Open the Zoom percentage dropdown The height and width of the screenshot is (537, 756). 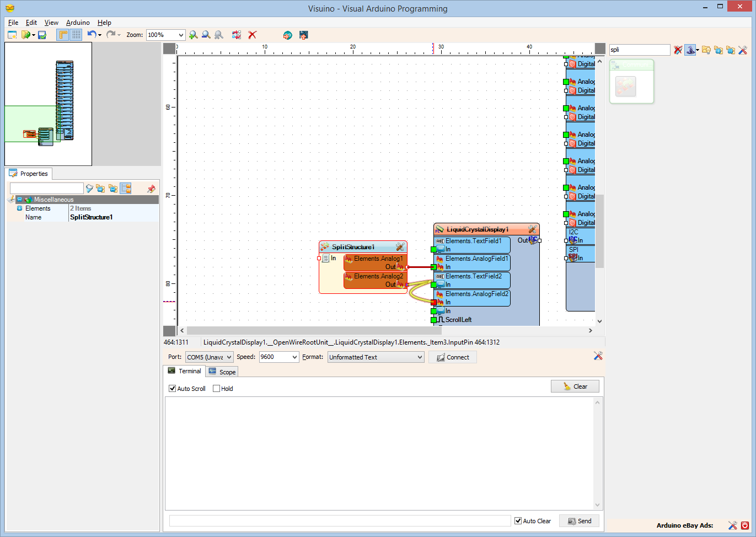[180, 35]
